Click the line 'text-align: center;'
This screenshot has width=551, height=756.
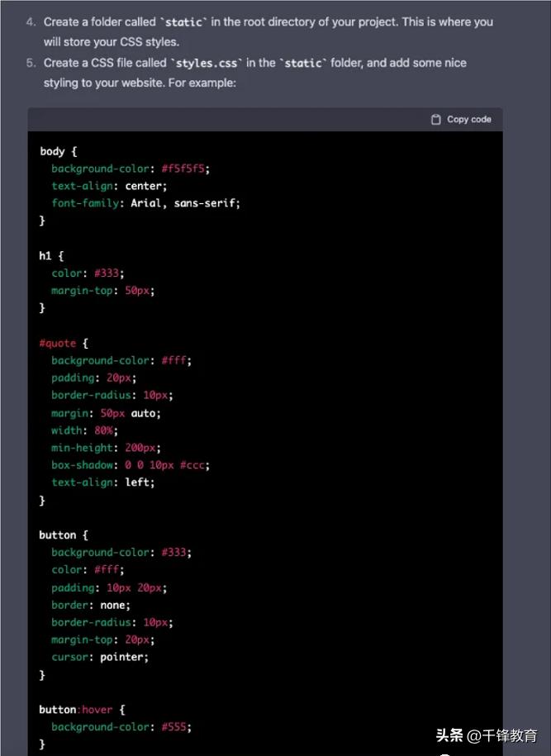coord(109,186)
